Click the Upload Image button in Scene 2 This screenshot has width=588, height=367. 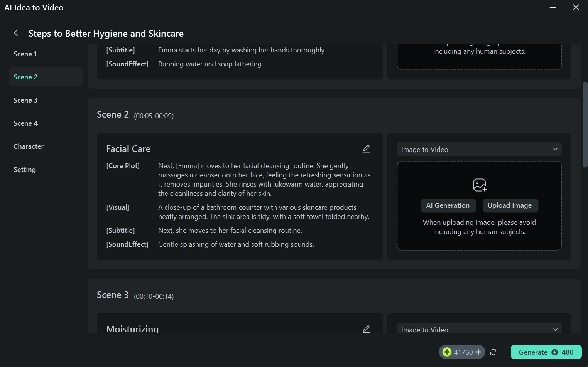click(510, 205)
